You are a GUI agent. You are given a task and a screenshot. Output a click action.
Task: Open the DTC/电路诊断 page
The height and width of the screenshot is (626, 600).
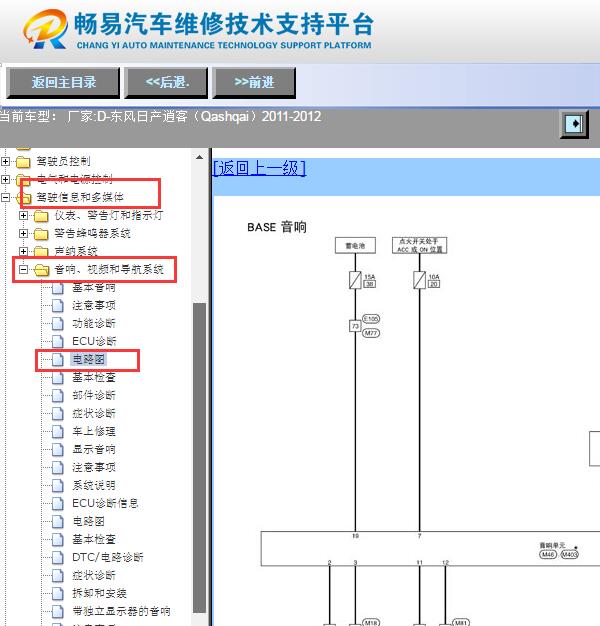108,557
